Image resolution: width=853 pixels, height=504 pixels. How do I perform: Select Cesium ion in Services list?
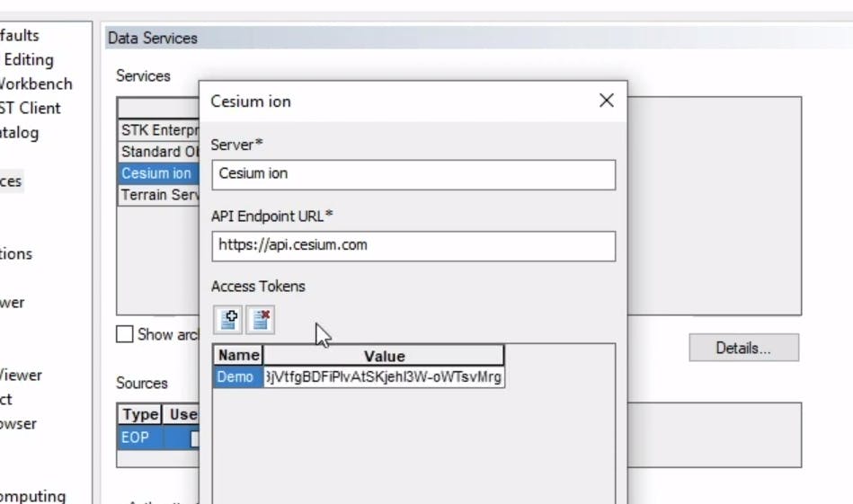click(157, 173)
